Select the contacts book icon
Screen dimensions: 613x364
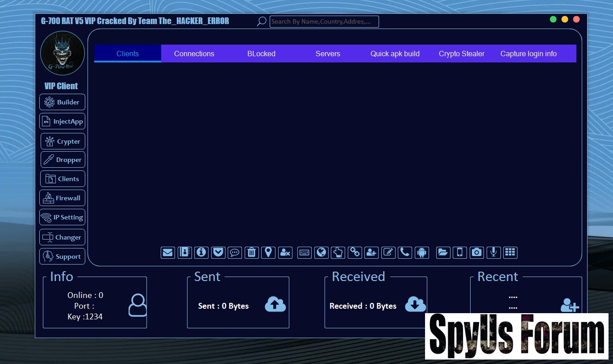(184, 252)
